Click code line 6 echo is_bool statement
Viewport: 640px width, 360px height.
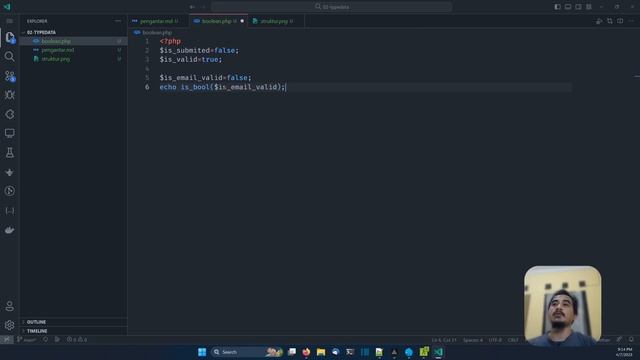pos(222,87)
